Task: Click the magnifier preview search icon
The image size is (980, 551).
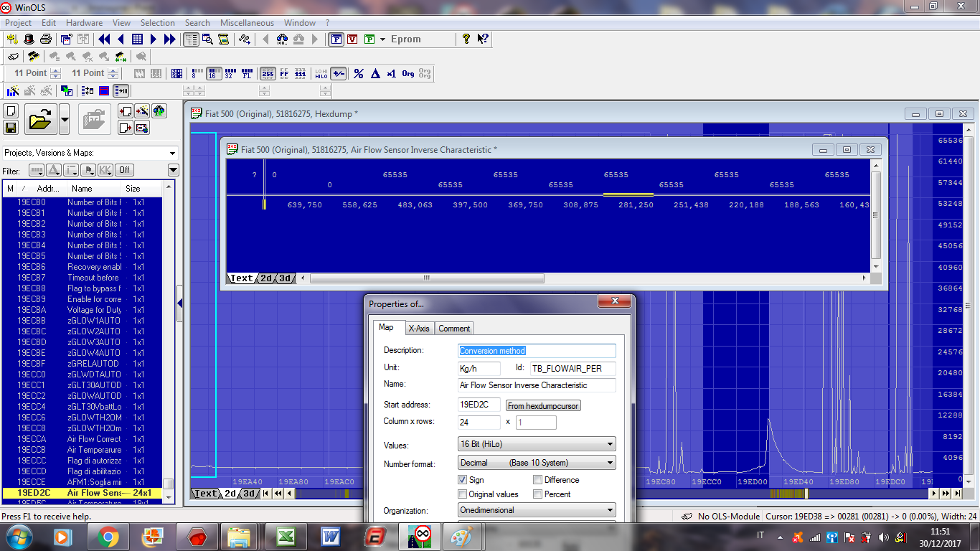Action: pyautogui.click(x=207, y=39)
